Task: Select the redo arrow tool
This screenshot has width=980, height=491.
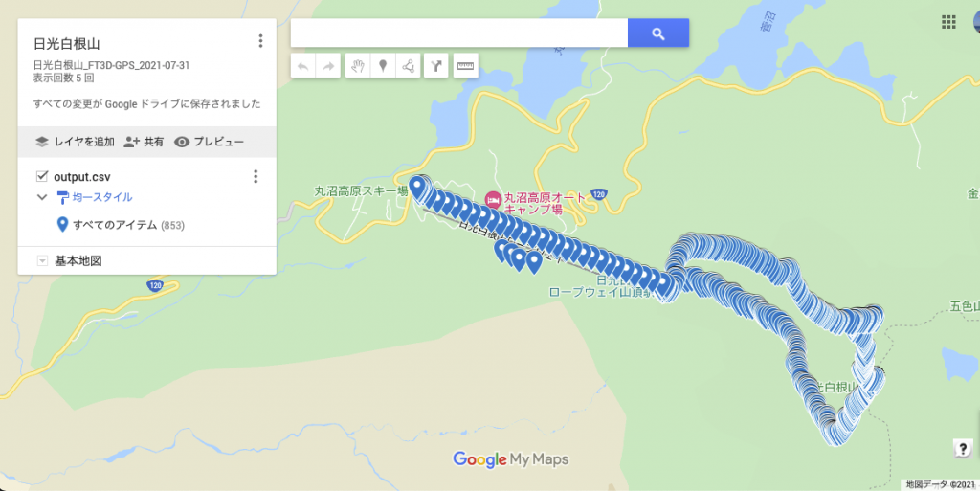Action: [x=328, y=66]
